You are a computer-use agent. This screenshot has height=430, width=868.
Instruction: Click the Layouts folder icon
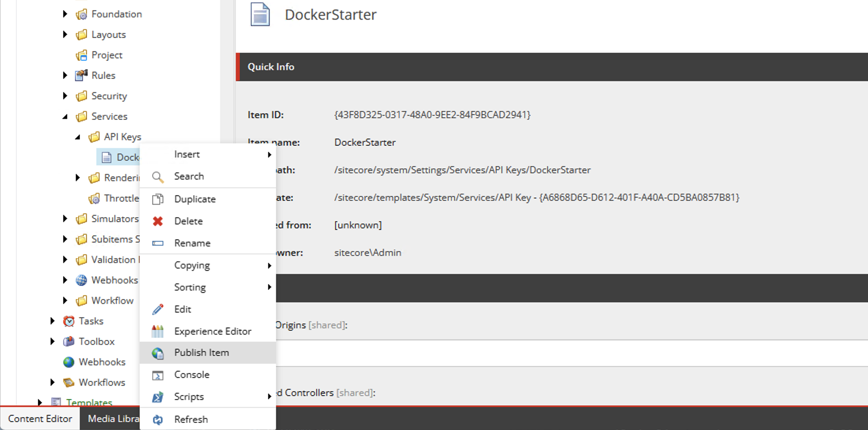pos(82,35)
